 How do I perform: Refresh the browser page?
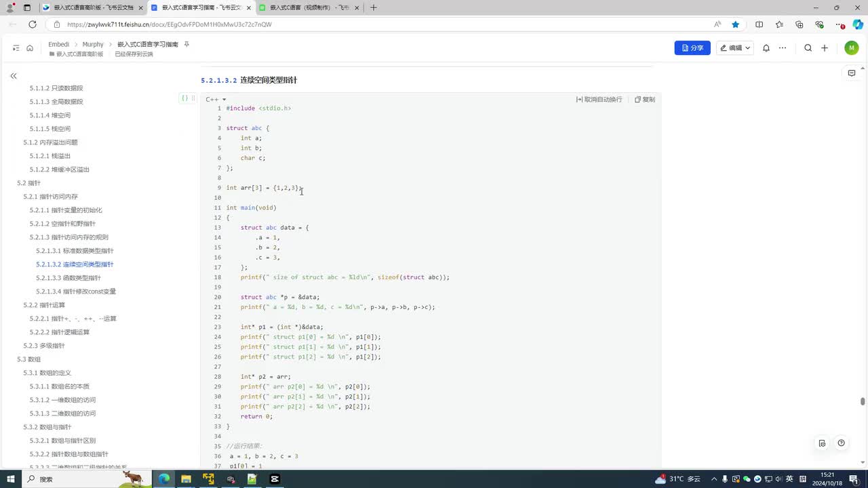pos(32,24)
